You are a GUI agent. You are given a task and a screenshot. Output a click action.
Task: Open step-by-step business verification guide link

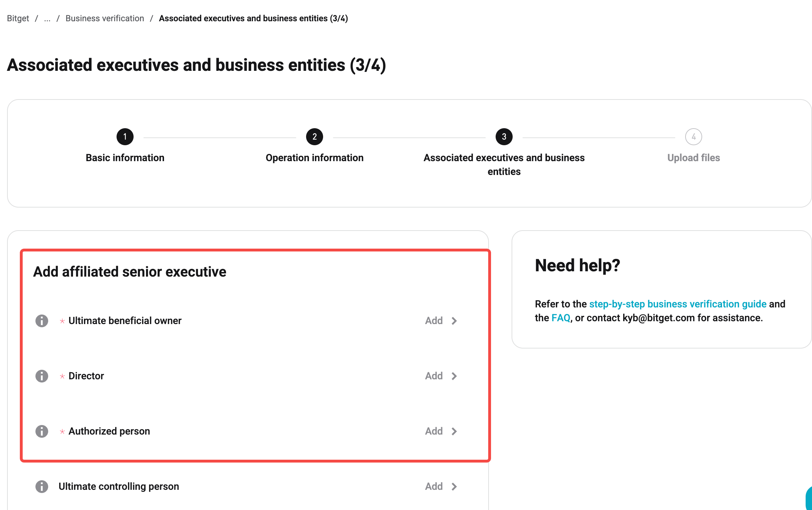[678, 304]
